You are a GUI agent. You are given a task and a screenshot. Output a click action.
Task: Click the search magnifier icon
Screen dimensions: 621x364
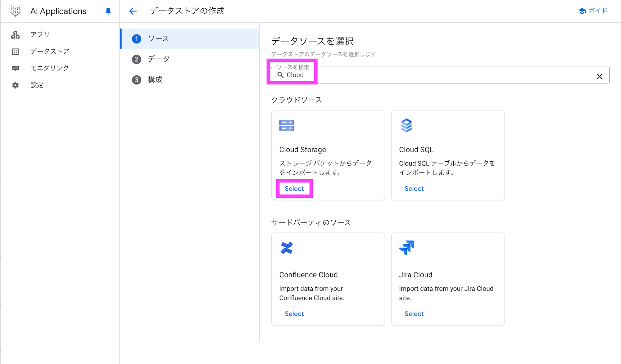pyautogui.click(x=280, y=75)
